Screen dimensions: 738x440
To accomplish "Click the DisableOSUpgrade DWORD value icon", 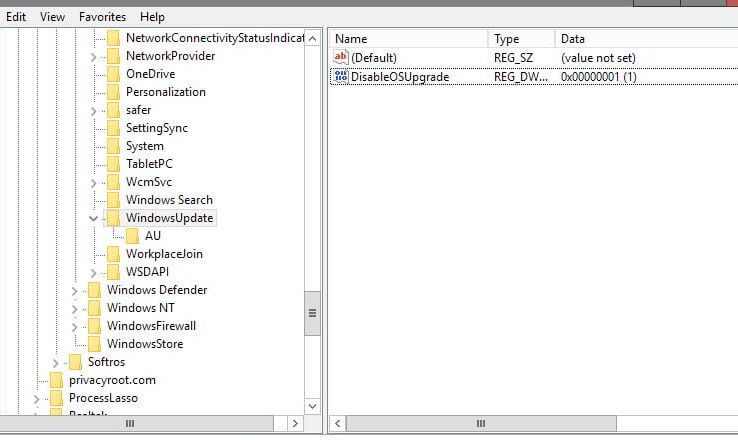I will coord(340,77).
